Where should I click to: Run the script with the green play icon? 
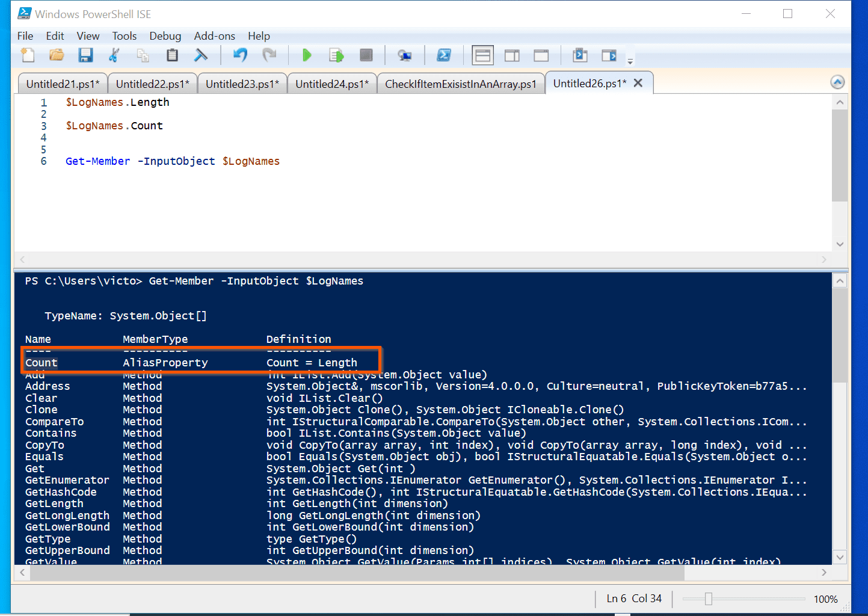(307, 55)
